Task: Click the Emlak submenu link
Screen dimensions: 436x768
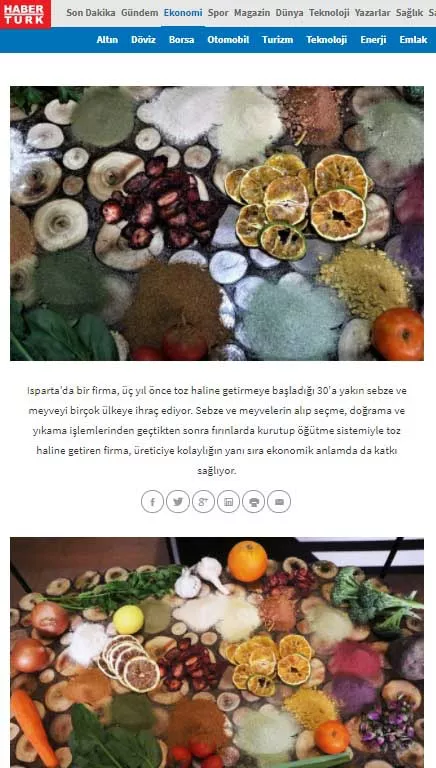Action: point(413,40)
